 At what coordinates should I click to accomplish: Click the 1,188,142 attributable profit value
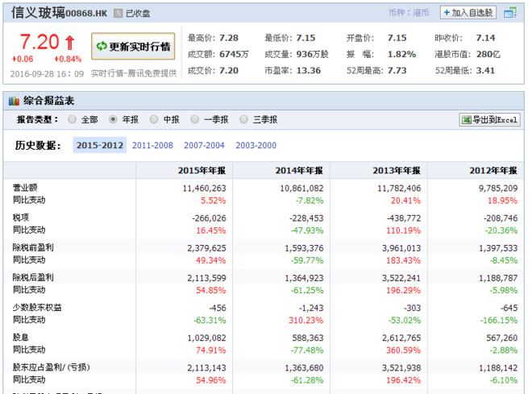(498, 367)
